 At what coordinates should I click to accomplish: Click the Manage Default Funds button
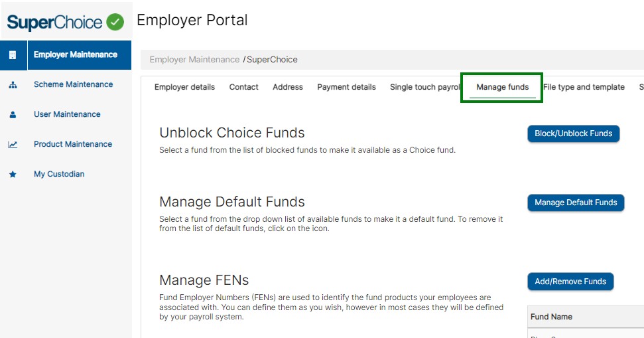(x=576, y=203)
